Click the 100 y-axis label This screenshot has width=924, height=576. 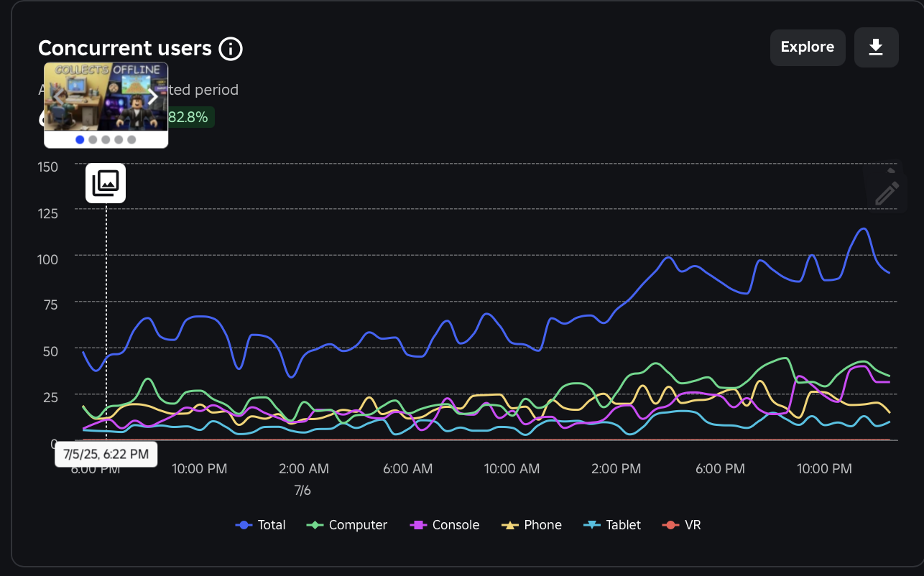47,259
